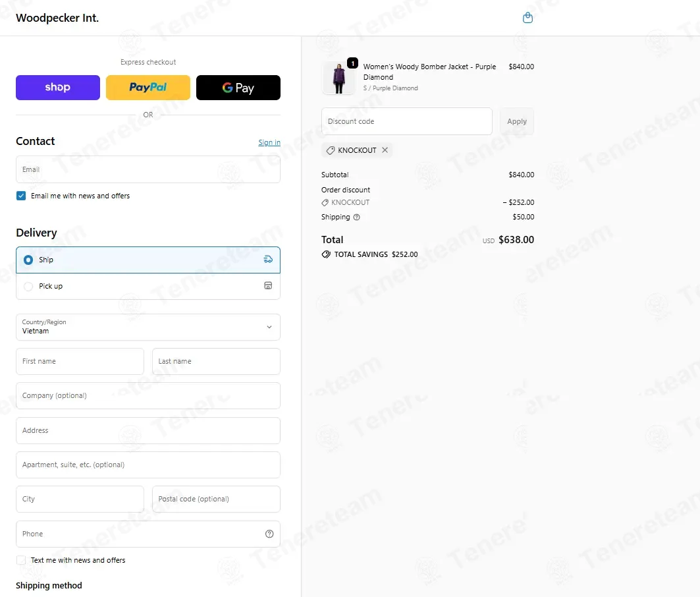Click the store icon in Pick up row
This screenshot has height=597, width=700.
pyautogui.click(x=268, y=285)
